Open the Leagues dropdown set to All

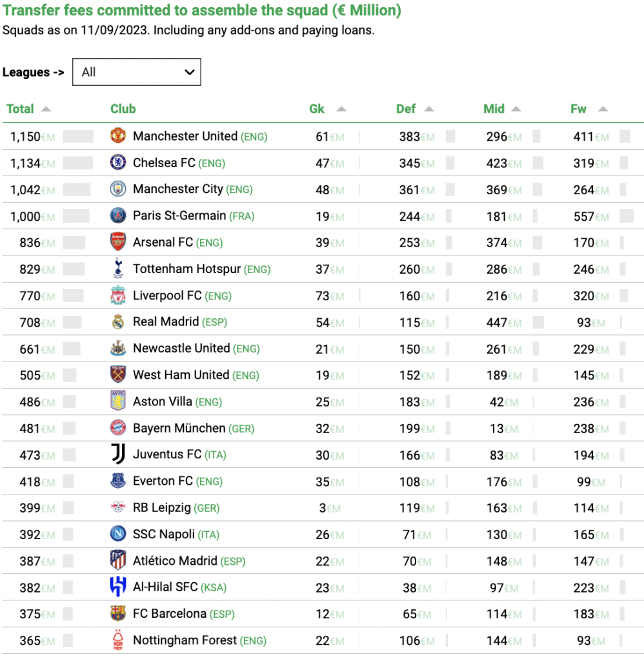137,72
